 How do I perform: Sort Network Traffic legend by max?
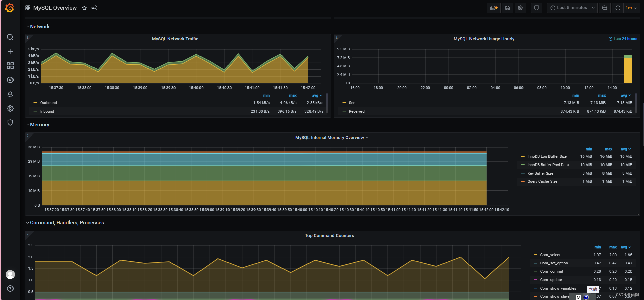(293, 96)
